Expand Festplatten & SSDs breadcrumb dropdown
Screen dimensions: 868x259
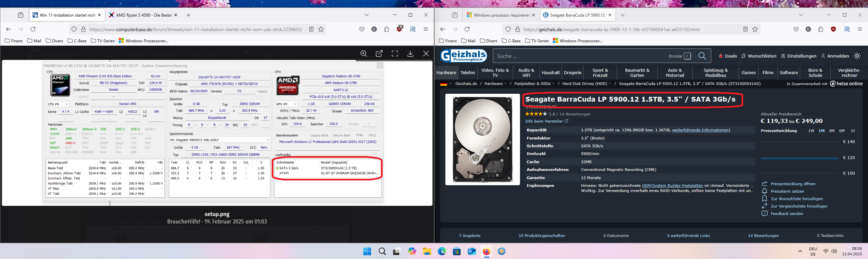pos(553,84)
